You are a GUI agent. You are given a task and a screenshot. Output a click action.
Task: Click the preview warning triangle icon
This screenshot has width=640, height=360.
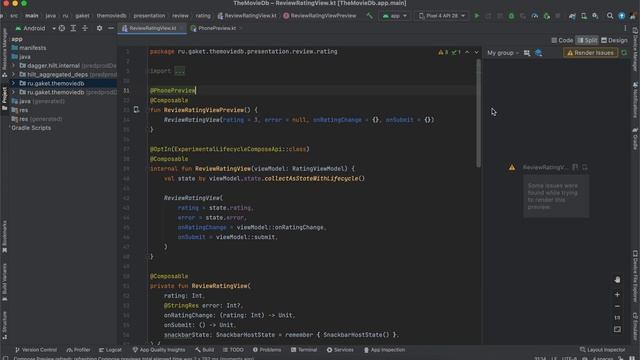tap(512, 167)
